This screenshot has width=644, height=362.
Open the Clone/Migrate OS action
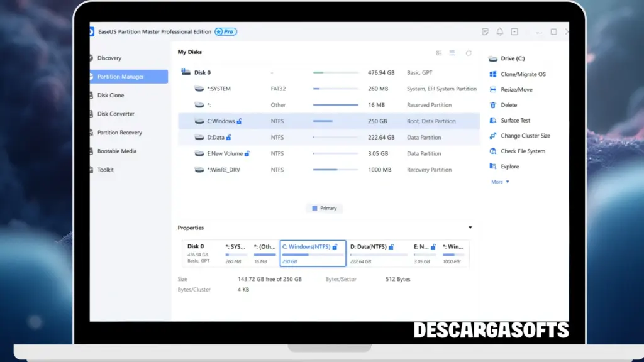523,74
